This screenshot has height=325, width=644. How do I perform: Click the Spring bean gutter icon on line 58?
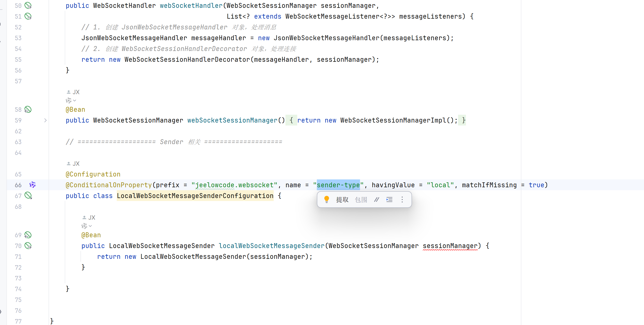tap(28, 110)
